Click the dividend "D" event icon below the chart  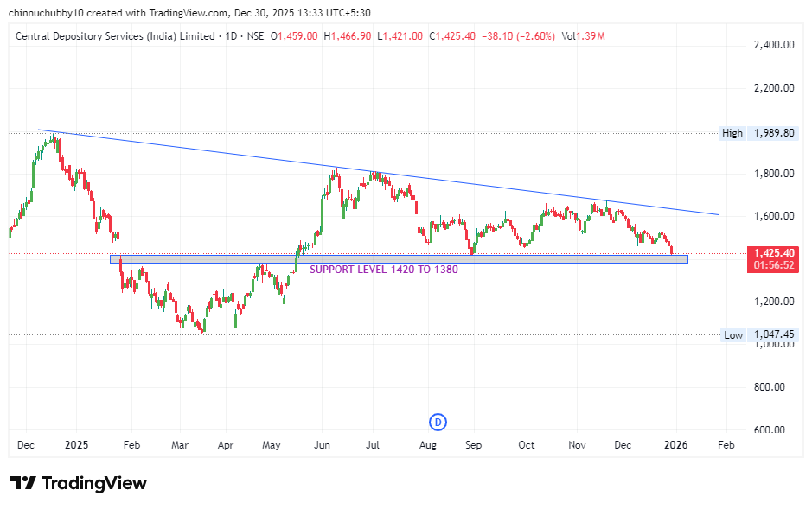click(438, 423)
